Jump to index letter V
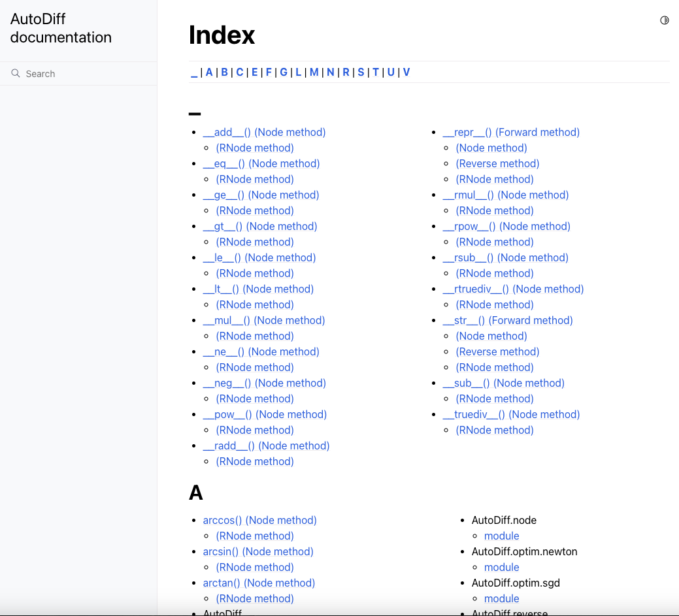Viewport: 679px width, 616px height. pyautogui.click(x=406, y=73)
